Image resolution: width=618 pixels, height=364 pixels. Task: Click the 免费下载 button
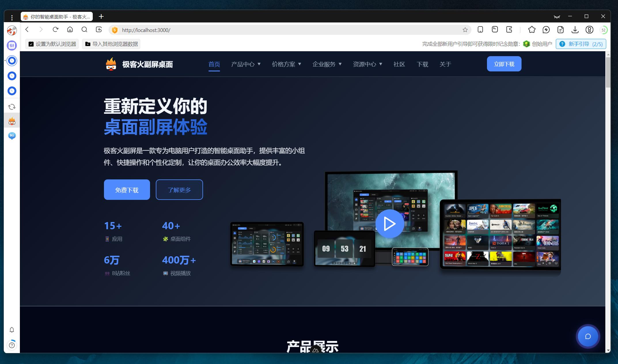tap(127, 189)
